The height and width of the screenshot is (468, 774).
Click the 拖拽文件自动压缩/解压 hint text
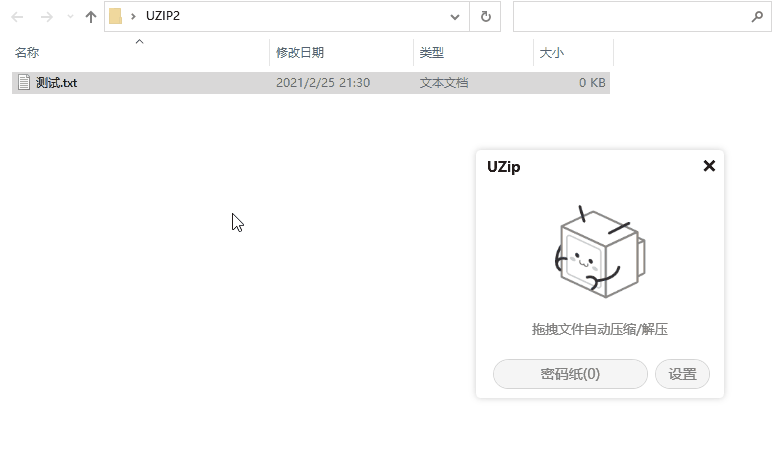pos(600,329)
